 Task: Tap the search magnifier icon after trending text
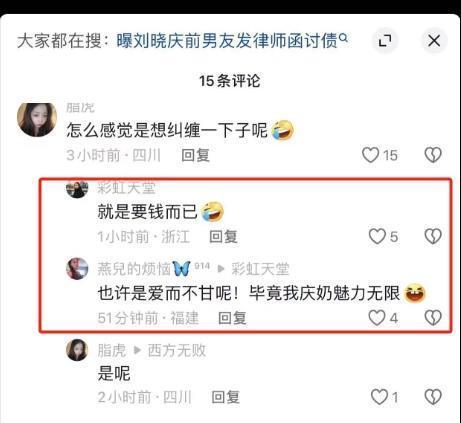point(343,38)
